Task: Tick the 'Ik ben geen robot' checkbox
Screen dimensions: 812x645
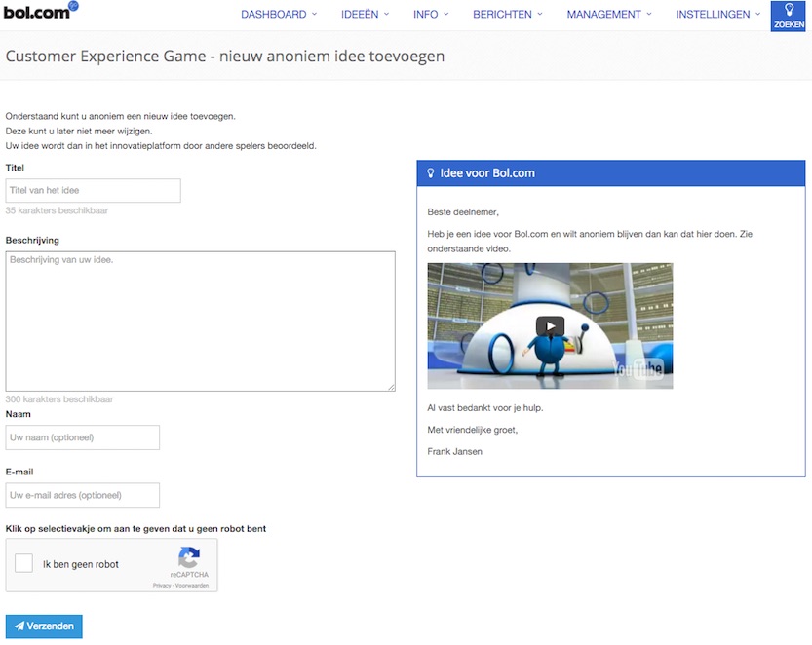Action: (x=23, y=563)
